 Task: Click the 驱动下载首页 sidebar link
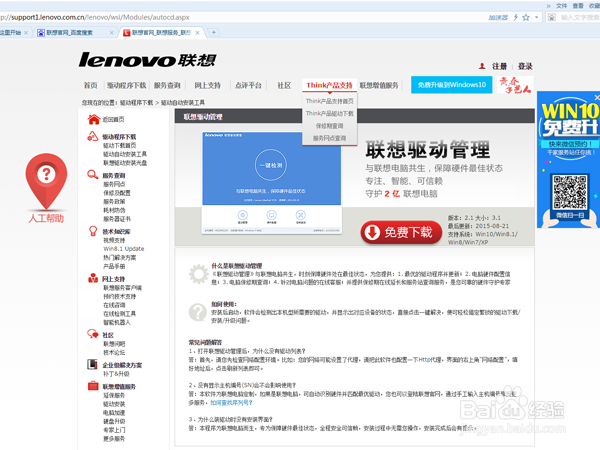pyautogui.click(x=119, y=145)
